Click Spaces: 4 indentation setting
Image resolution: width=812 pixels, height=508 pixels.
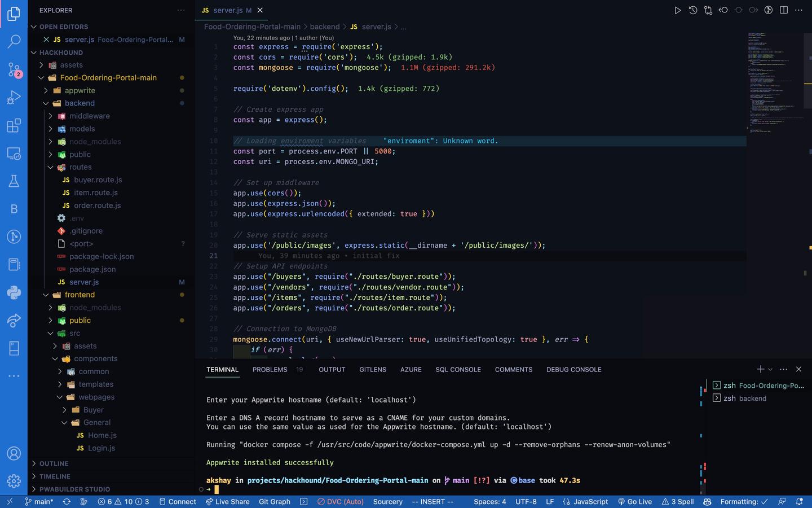pyautogui.click(x=490, y=501)
